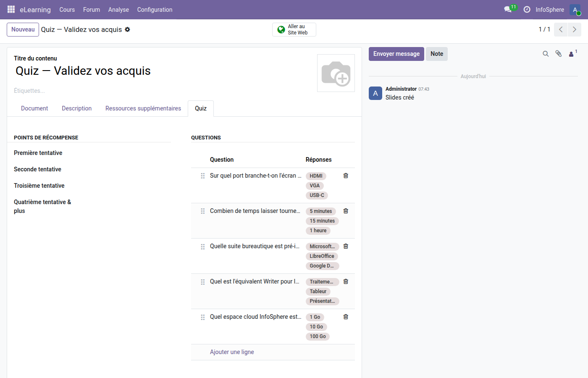This screenshot has height=378, width=588.
Task: Add a question via Ajouter une ligne
Action: (x=232, y=352)
